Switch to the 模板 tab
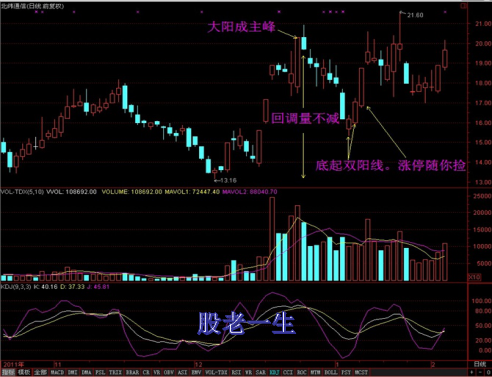Image resolution: width=492 pixels, height=377 pixels. 24,372
